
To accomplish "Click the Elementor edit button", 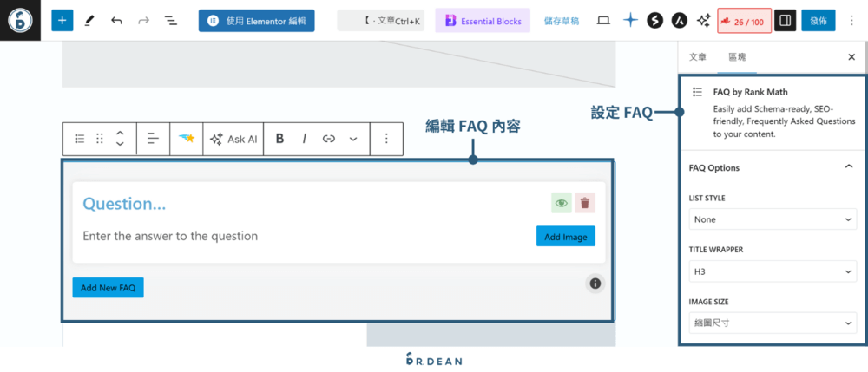I will click(x=256, y=21).
